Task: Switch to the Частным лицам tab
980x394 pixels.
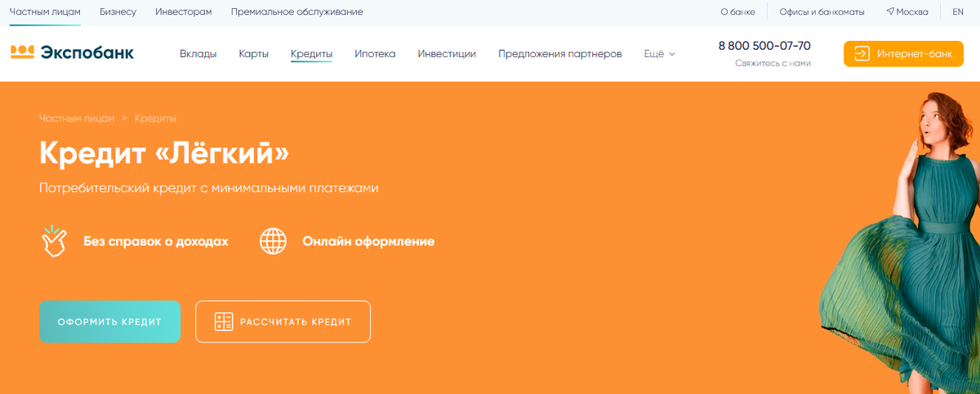Action: 45,12
